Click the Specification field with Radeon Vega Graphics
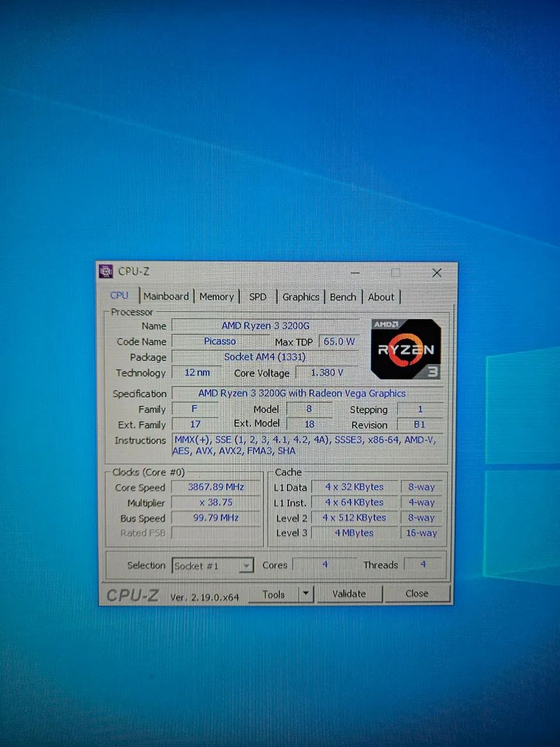This screenshot has height=747, width=560. click(x=307, y=393)
